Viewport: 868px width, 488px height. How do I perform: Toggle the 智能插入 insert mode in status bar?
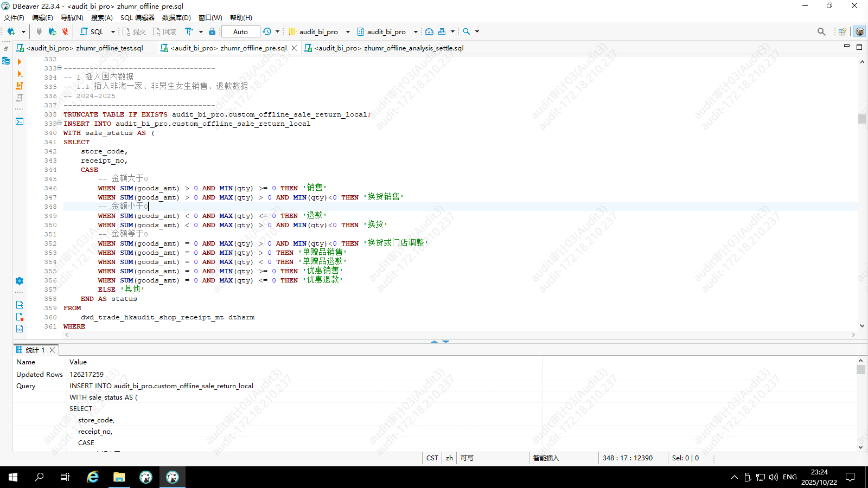pos(546,458)
